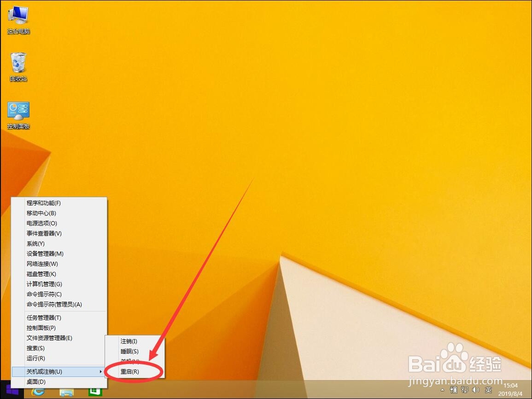Expand hidden tray icons chevron
The image size is (532, 399).
click(x=442, y=390)
